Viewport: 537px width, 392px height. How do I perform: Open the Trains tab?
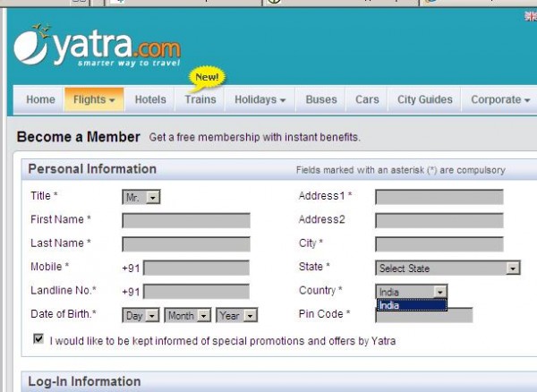pyautogui.click(x=200, y=99)
